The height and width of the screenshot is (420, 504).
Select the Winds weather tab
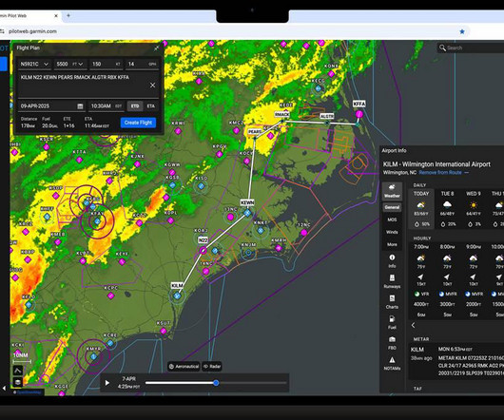(392, 232)
